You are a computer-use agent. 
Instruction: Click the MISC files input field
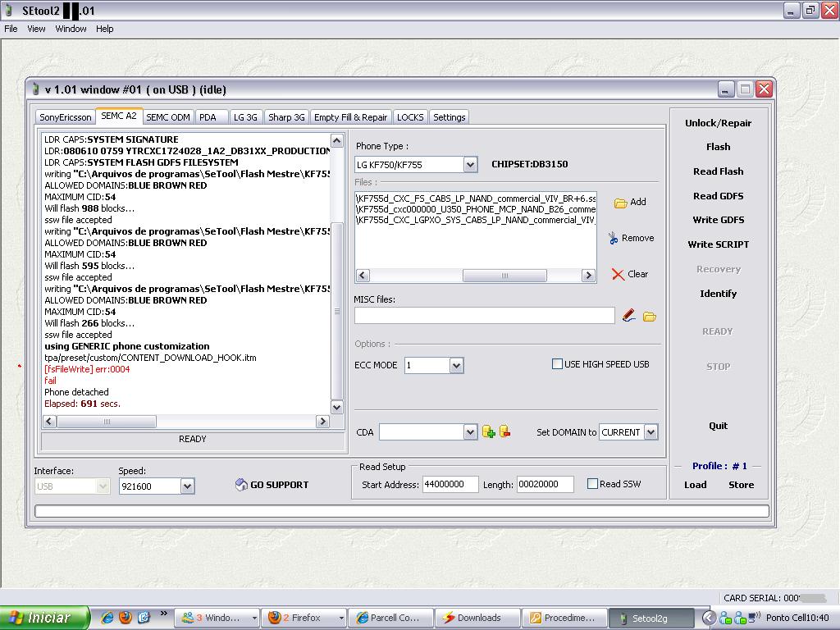tap(484, 316)
